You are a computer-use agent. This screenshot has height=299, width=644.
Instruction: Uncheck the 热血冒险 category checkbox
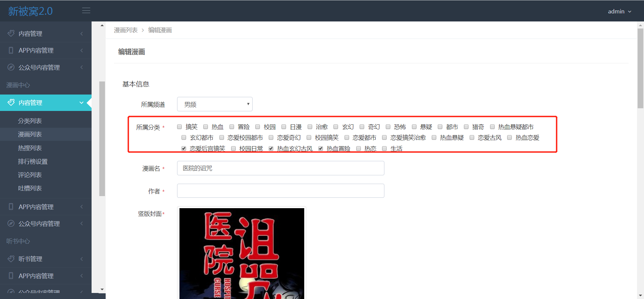coord(321,148)
